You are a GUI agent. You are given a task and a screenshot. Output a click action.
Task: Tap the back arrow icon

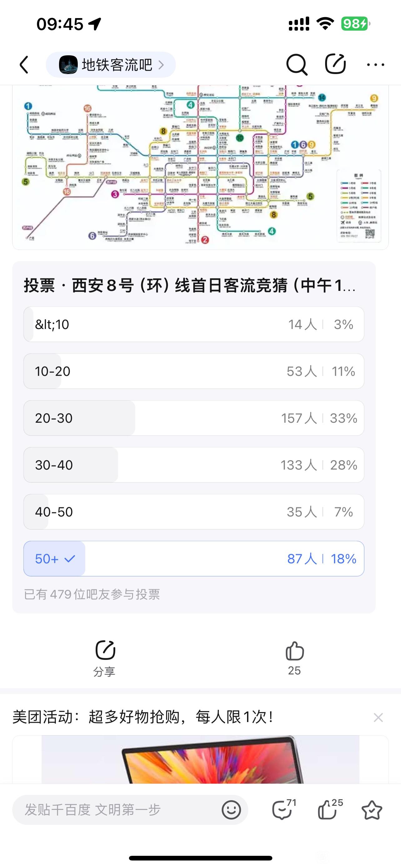pos(24,65)
